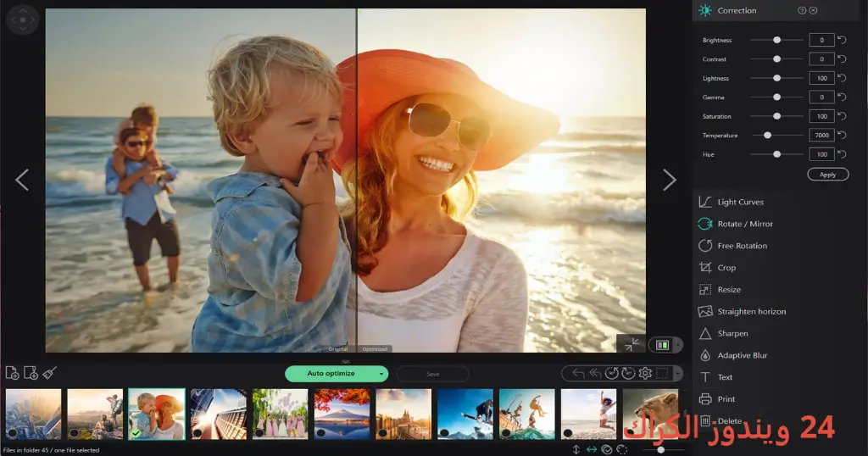The height and width of the screenshot is (456, 868).
Task: Click the Correction panel help icon
Action: click(x=802, y=10)
